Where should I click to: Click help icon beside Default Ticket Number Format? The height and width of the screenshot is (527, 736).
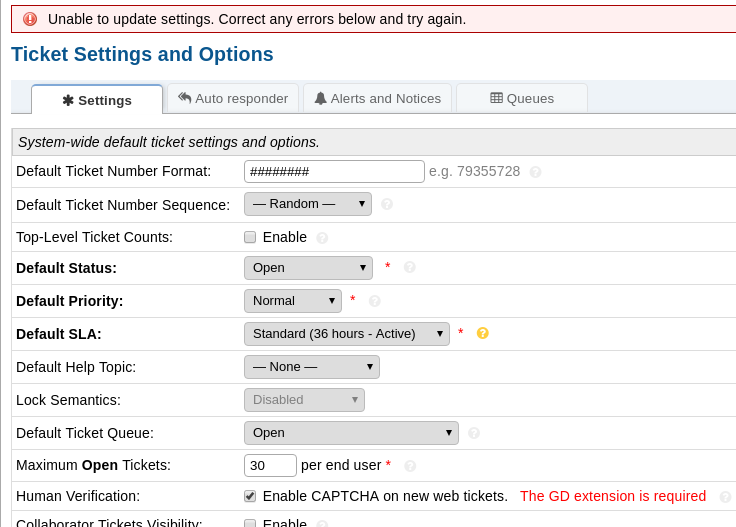(x=535, y=172)
